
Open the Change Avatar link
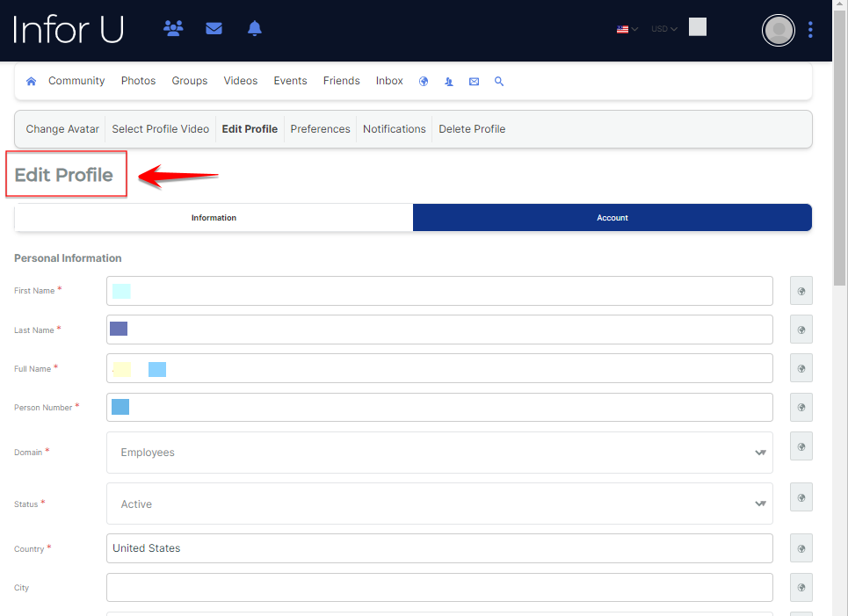pos(62,129)
